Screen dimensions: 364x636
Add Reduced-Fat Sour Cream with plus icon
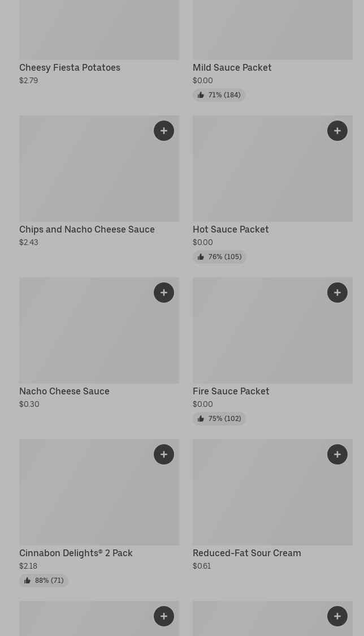click(337, 454)
